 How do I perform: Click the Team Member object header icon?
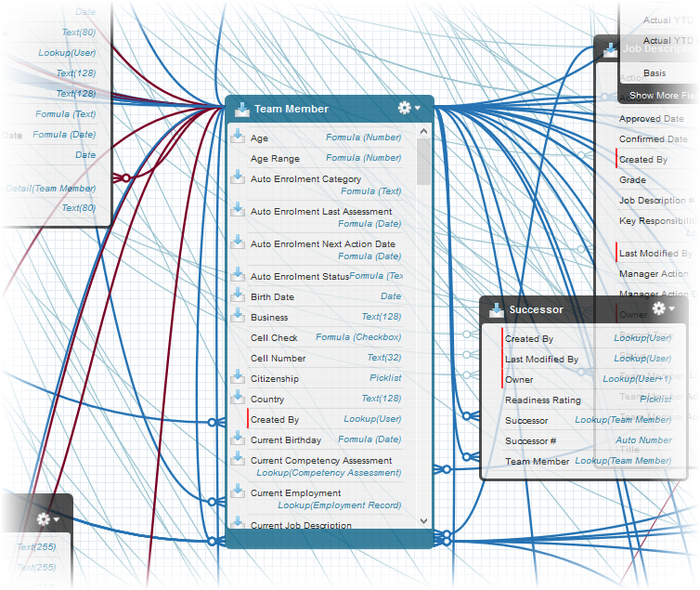(241, 109)
